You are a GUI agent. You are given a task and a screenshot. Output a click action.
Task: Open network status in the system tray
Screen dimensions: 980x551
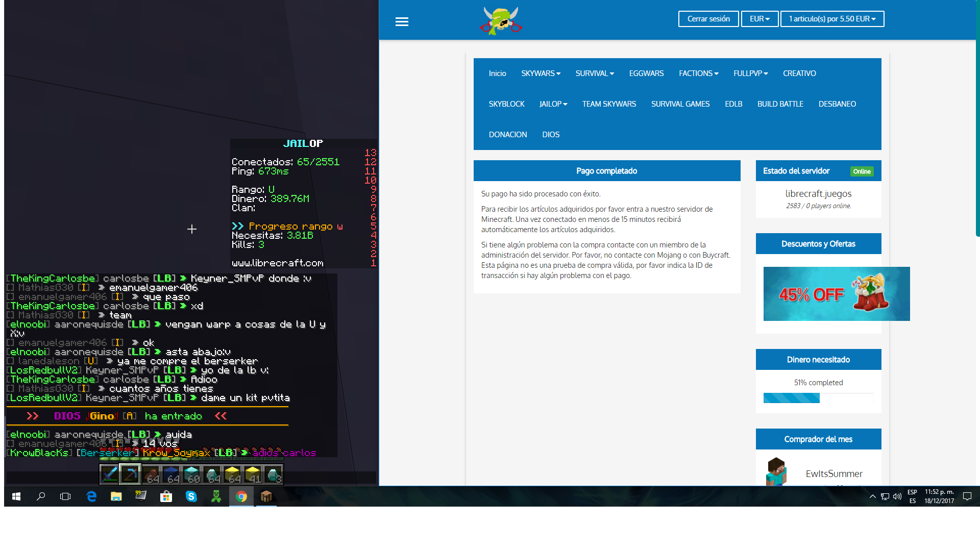(885, 496)
